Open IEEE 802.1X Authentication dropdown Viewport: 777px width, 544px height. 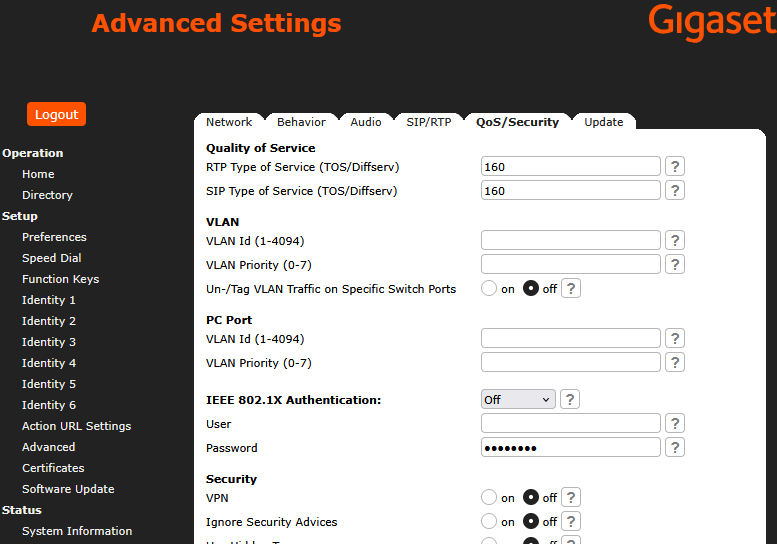coord(518,399)
